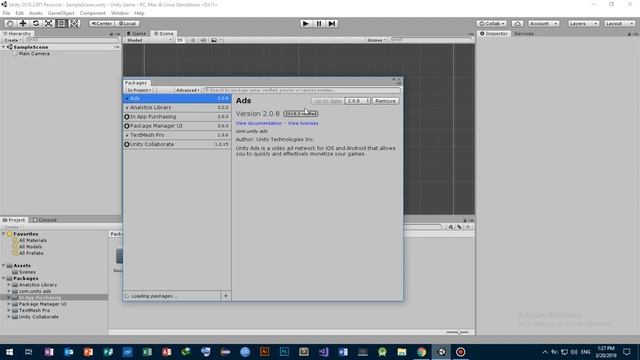
Task: Toggle scene lighting in the Scene toolbar
Action: pyautogui.click(x=193, y=40)
